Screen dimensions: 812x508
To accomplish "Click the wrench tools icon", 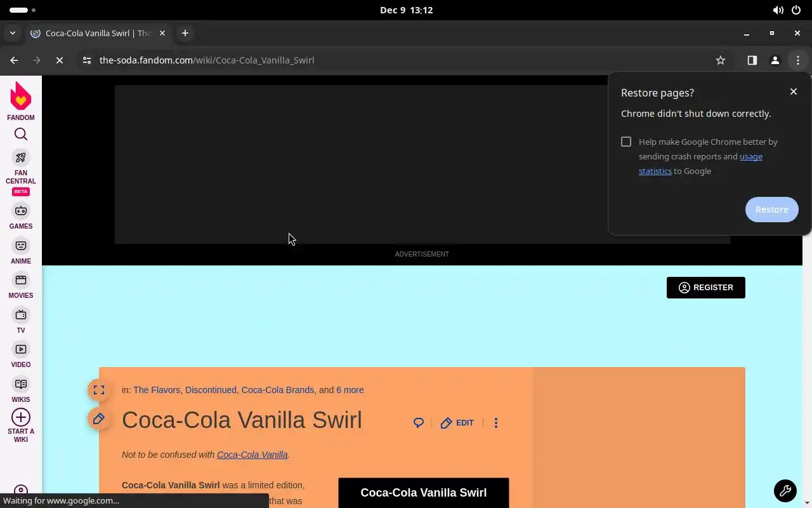I will coord(785,491).
